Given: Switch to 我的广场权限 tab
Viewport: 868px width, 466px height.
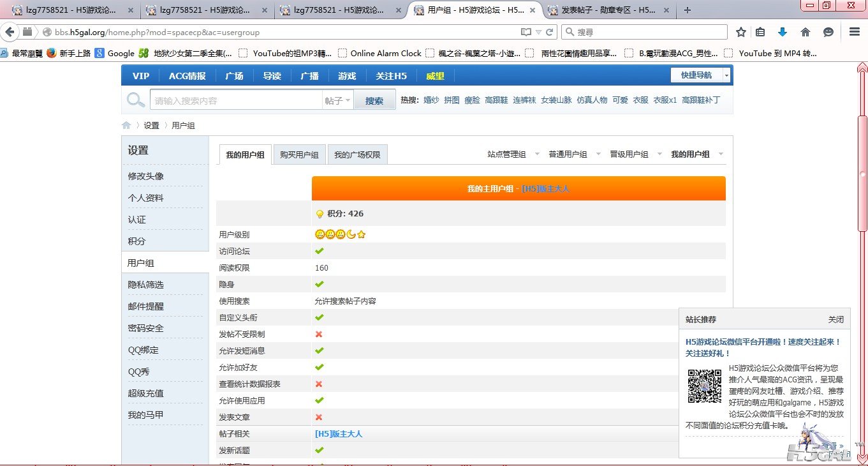Looking at the screenshot, I should [357, 155].
